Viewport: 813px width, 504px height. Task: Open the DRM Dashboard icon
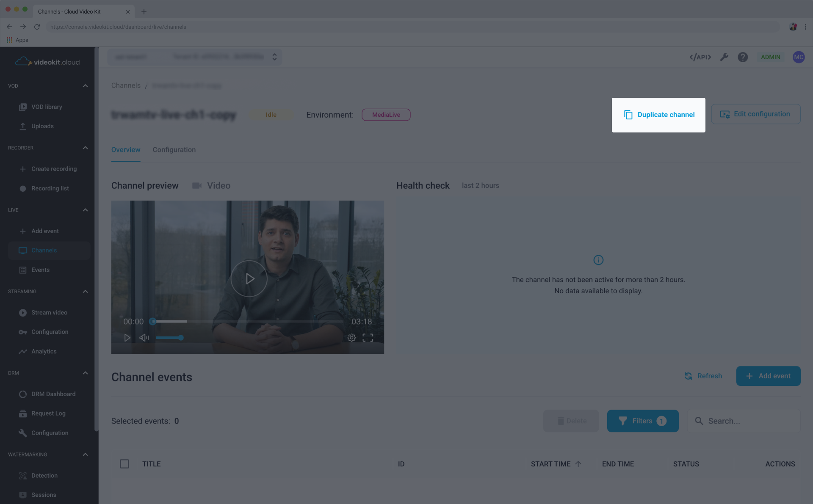coord(23,394)
